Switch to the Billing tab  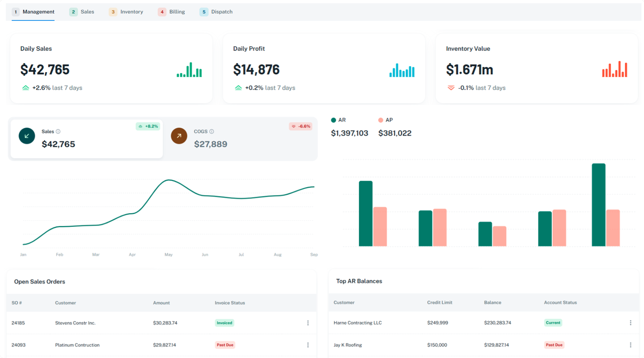point(172,12)
